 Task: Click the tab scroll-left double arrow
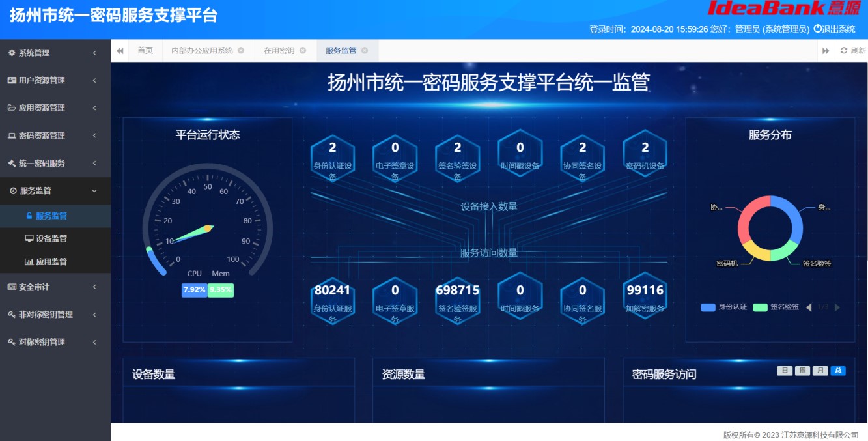point(120,51)
